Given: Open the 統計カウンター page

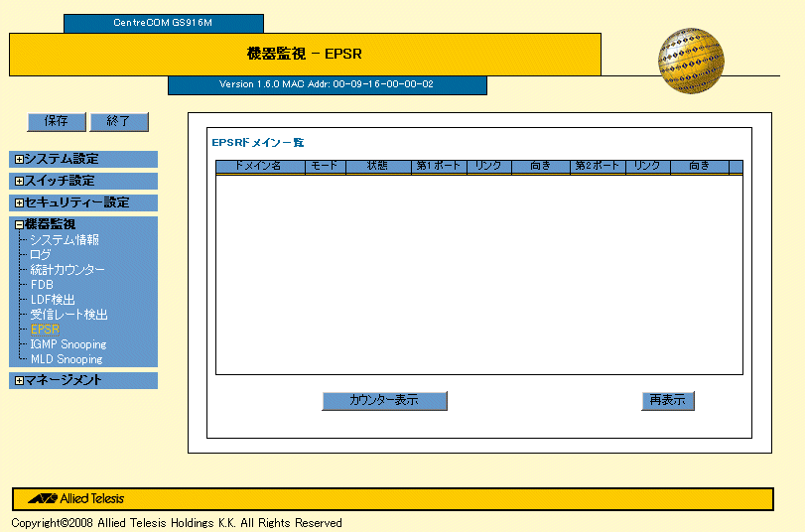Looking at the screenshot, I should coord(67,270).
